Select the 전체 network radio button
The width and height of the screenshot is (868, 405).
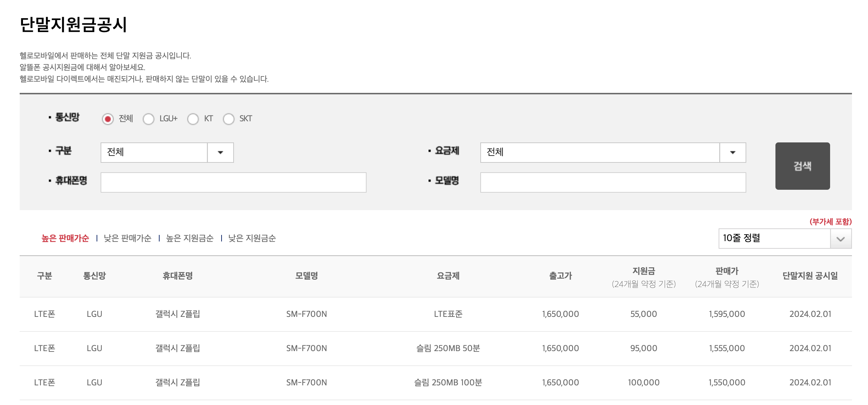point(108,119)
